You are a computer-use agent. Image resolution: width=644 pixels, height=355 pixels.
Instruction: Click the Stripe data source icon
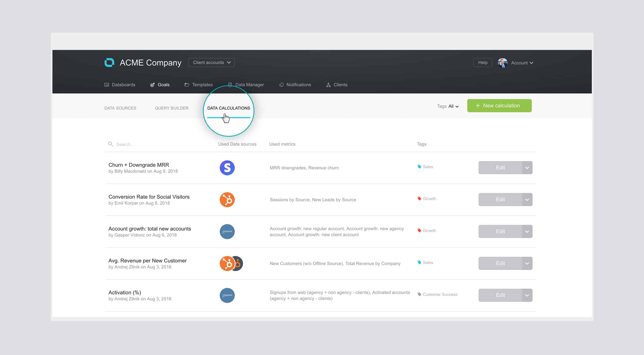pos(227,168)
